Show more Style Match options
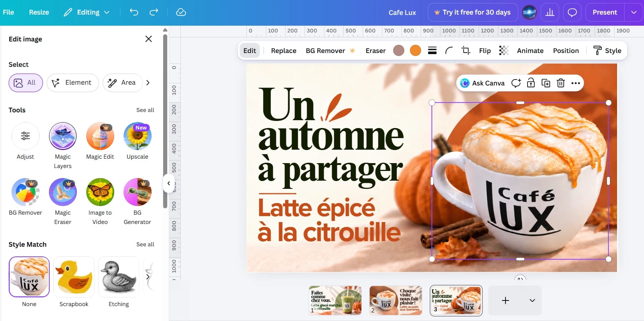644x321 pixels. coord(148,277)
